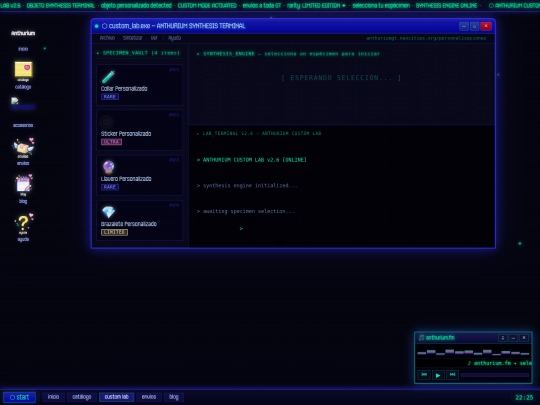Screen dimensions: 540x405
Task: Click the taskbar clock showing 22:25
Action: click(x=525, y=398)
